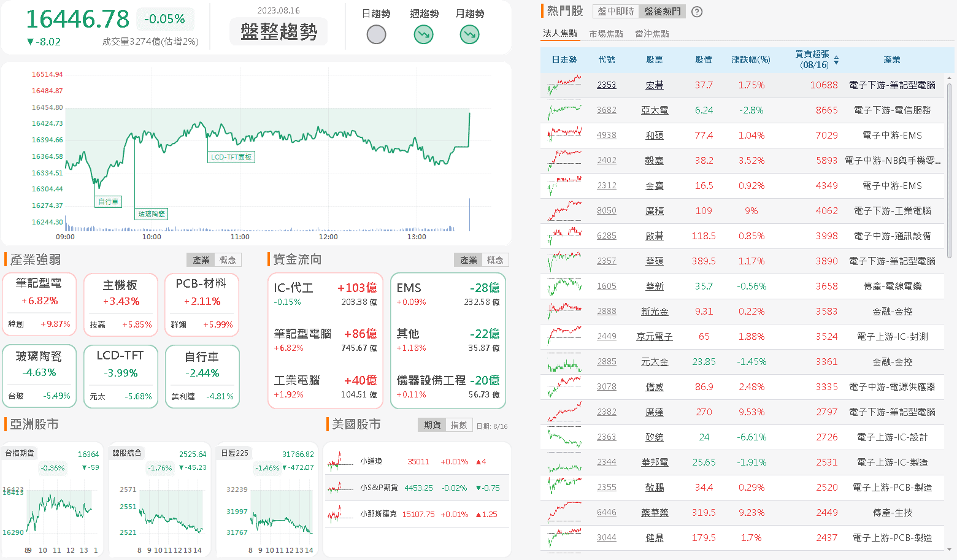
Task: Switch to the 法人焦點 tab
Action: 560,34
